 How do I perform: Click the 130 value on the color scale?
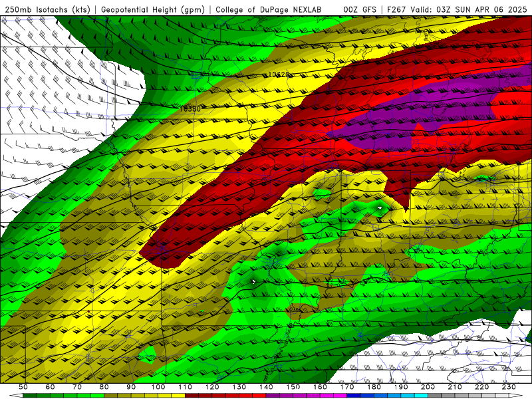pyautogui.click(x=239, y=387)
